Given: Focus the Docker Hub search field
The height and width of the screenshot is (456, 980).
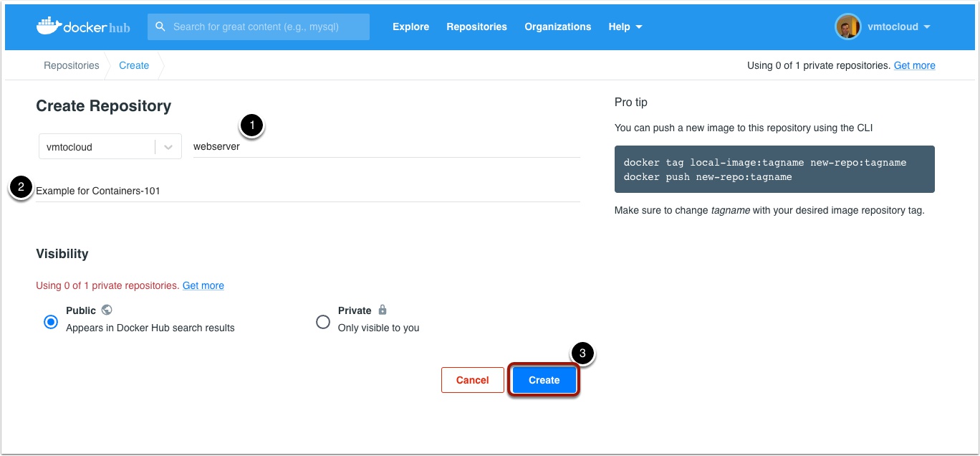Looking at the screenshot, I should pyautogui.click(x=259, y=27).
